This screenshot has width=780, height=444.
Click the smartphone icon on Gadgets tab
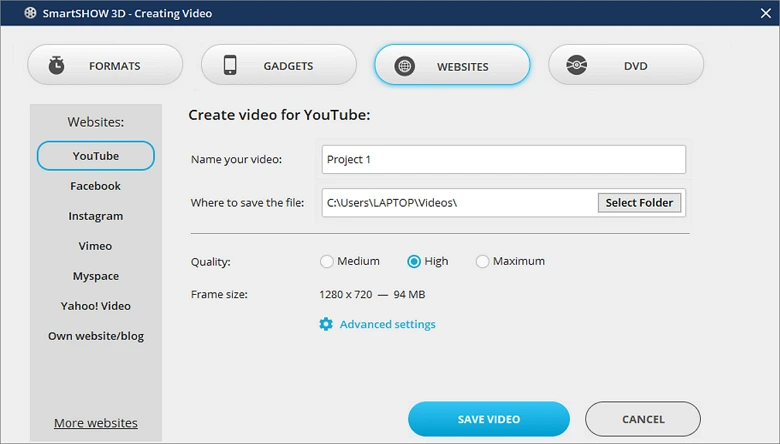tap(230, 65)
